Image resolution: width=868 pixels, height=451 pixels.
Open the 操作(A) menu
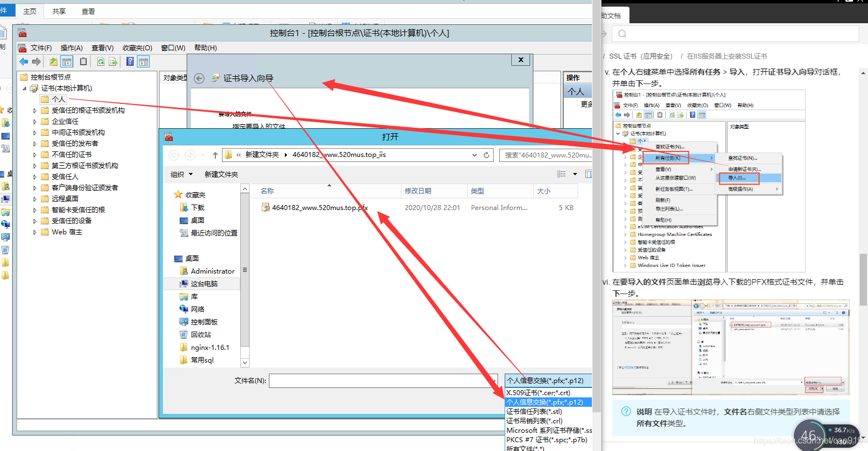[x=72, y=48]
